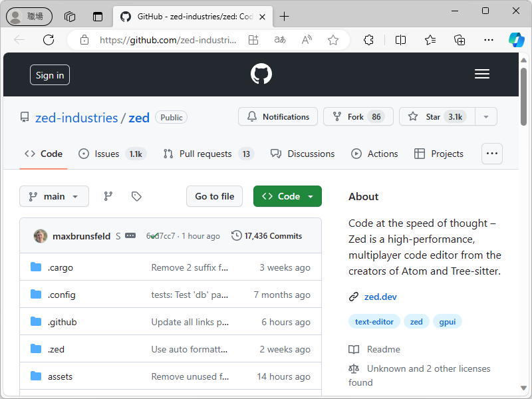
Task: Open Copilot in the browser toolbar
Action: point(517,40)
